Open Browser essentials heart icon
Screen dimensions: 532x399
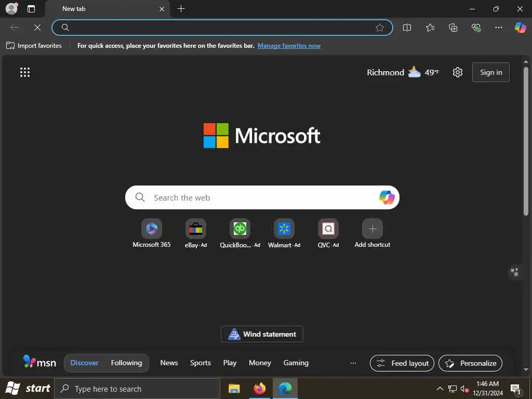(x=476, y=28)
